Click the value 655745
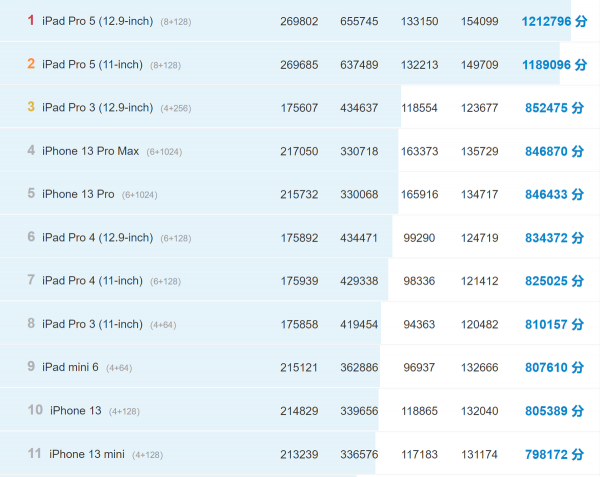 coord(359,21)
